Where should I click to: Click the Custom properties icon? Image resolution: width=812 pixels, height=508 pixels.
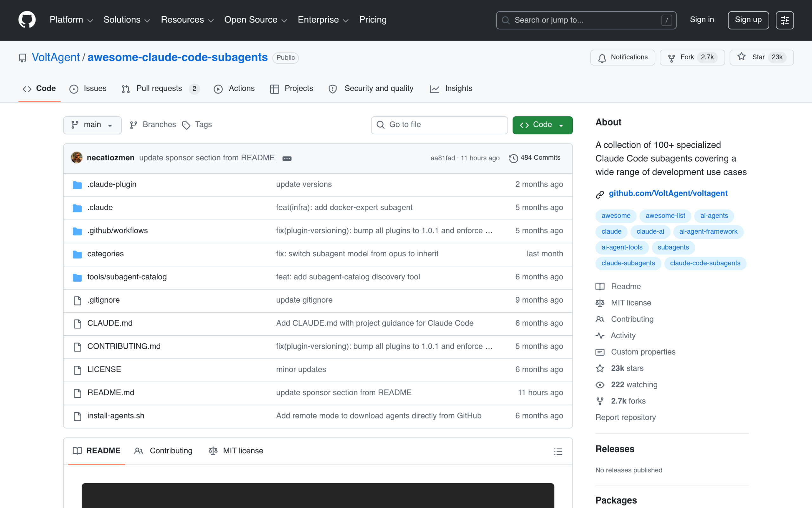point(600,352)
